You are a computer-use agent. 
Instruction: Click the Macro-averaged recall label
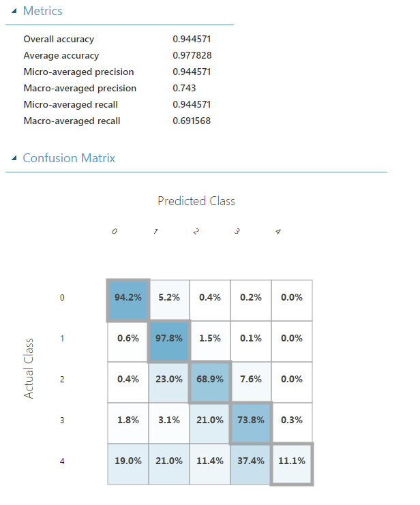[72, 121]
